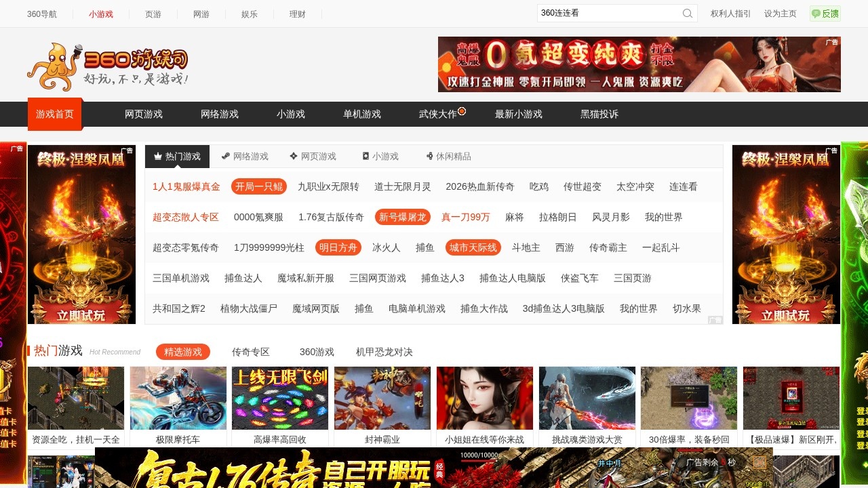
Task: Open the 封神霸业 game thumbnail
Action: coord(382,399)
